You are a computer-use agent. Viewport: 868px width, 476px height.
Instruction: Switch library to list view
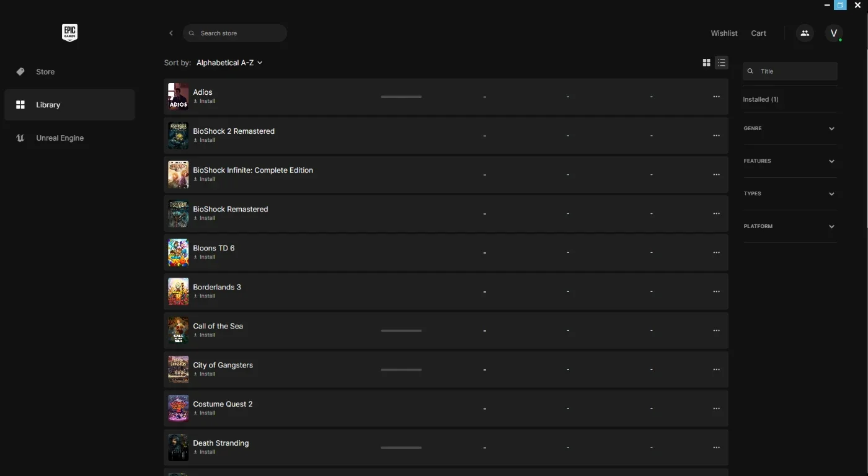(x=721, y=63)
